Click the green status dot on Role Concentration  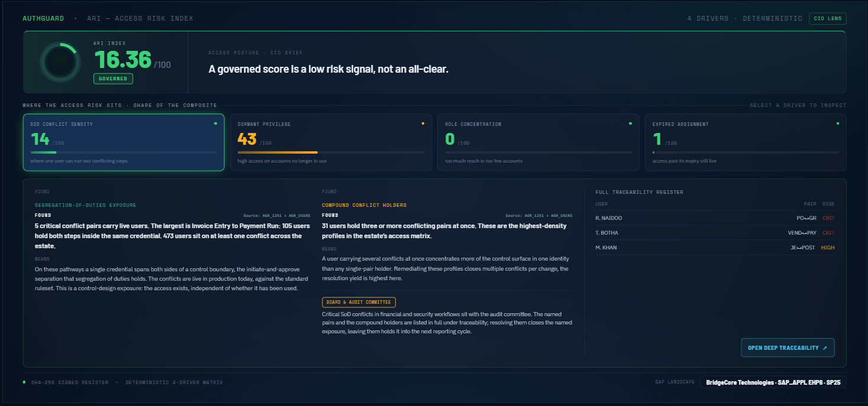click(x=630, y=124)
